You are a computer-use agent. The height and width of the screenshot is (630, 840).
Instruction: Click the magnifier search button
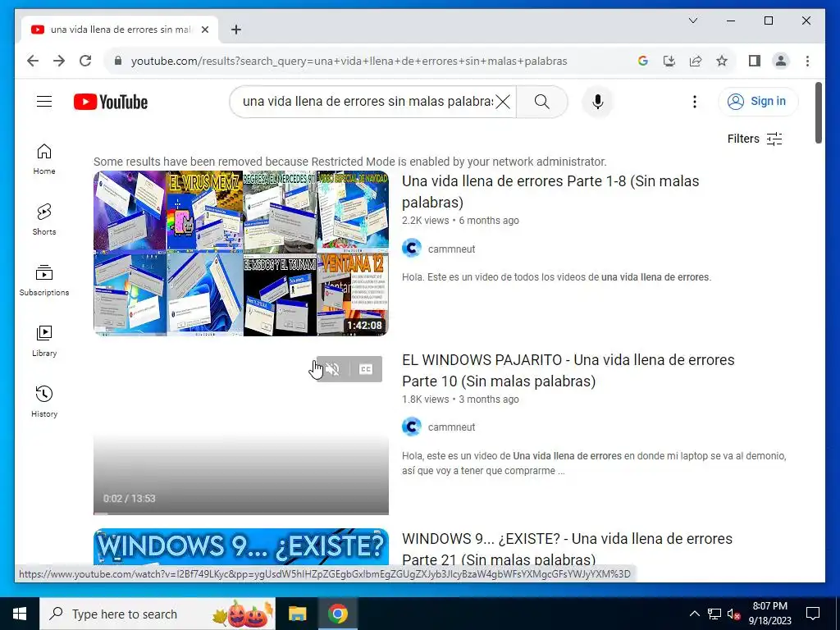point(541,101)
